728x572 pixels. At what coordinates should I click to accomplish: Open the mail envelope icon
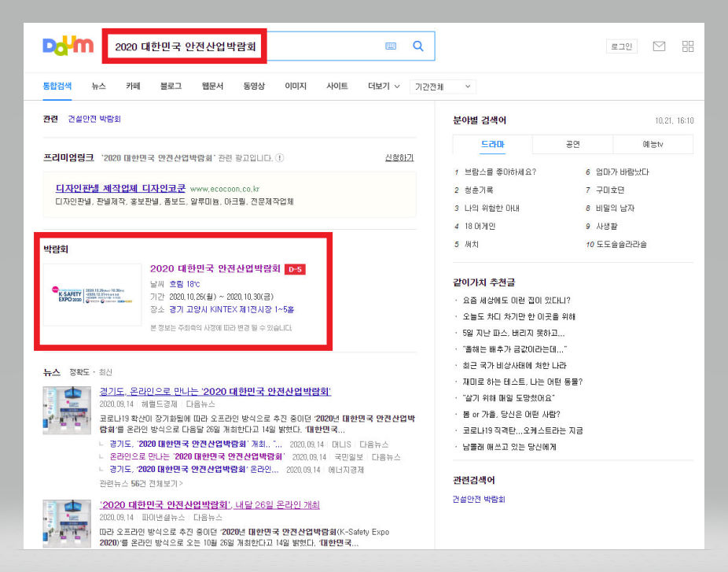(x=659, y=46)
